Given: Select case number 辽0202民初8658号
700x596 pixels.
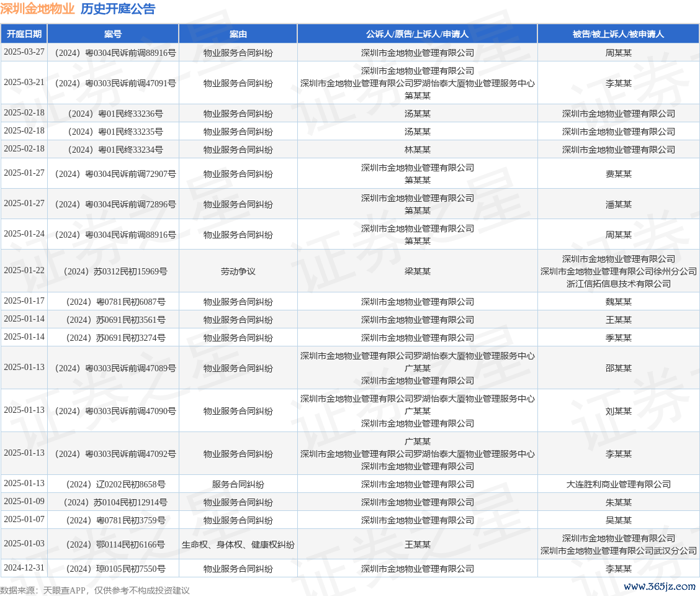Looking at the screenshot, I should pos(115,484).
